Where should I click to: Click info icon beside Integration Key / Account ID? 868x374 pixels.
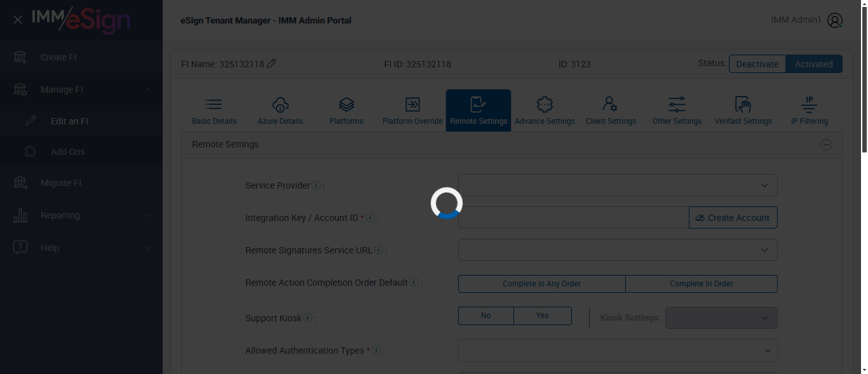point(370,217)
